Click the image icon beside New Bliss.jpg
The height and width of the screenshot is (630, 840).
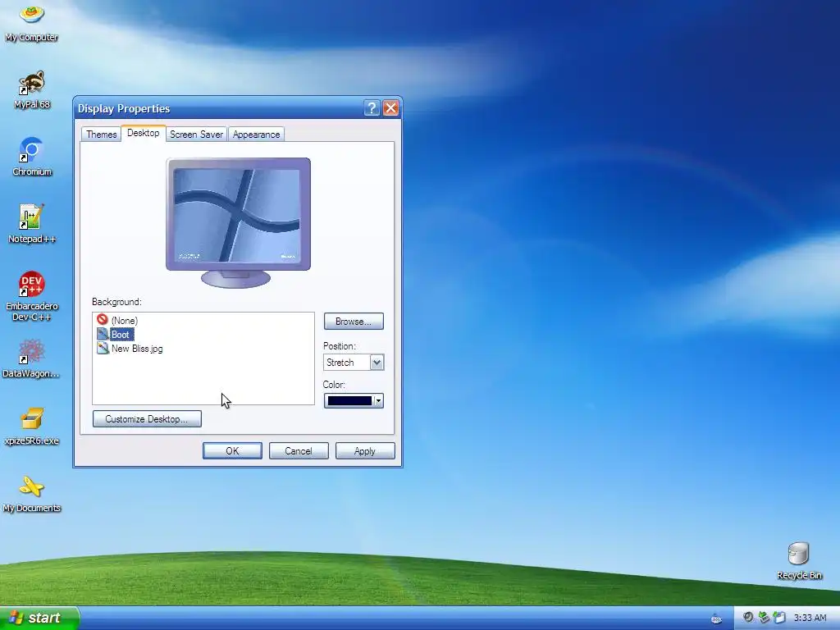click(103, 348)
